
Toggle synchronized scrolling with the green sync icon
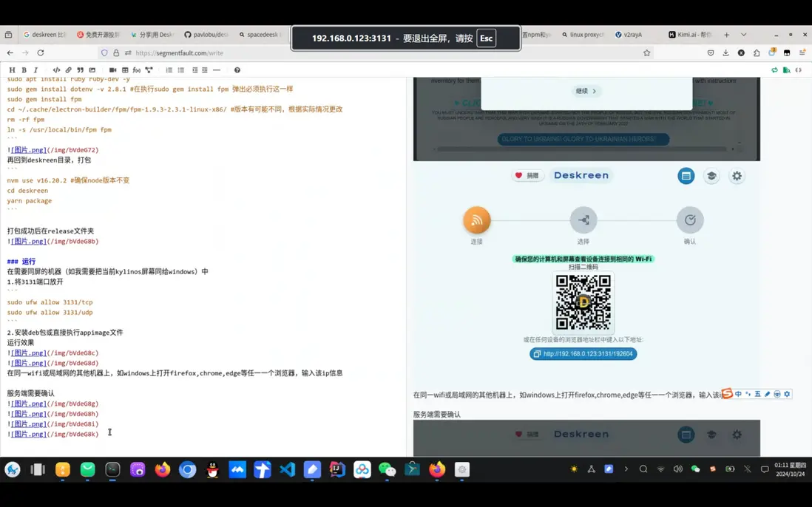(775, 69)
